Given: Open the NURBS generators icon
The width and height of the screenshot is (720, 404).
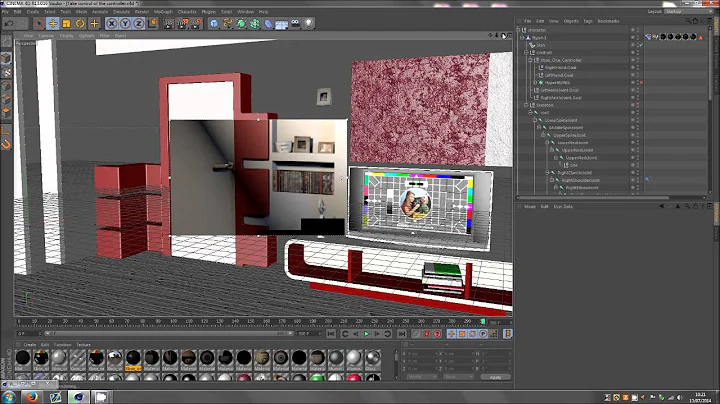Looking at the screenshot, I should click(x=241, y=23).
